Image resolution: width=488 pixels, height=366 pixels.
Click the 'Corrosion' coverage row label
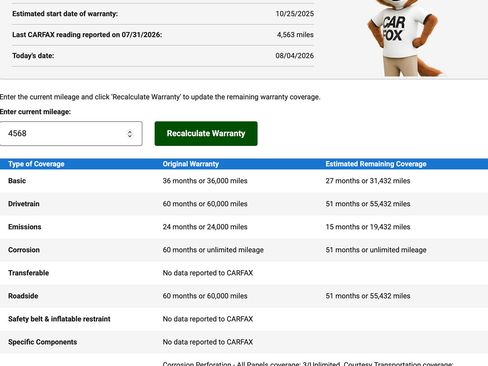24,250
